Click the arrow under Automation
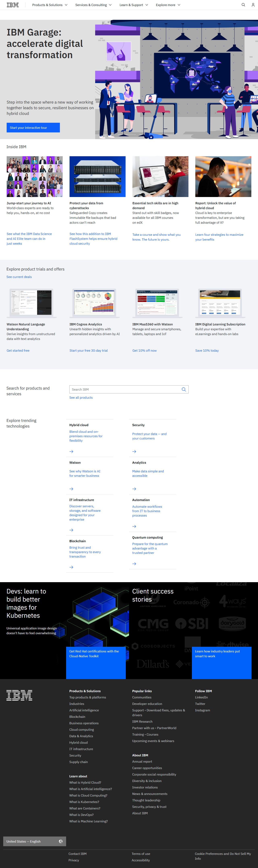Screen dimensions: 258x868 coord(134,526)
